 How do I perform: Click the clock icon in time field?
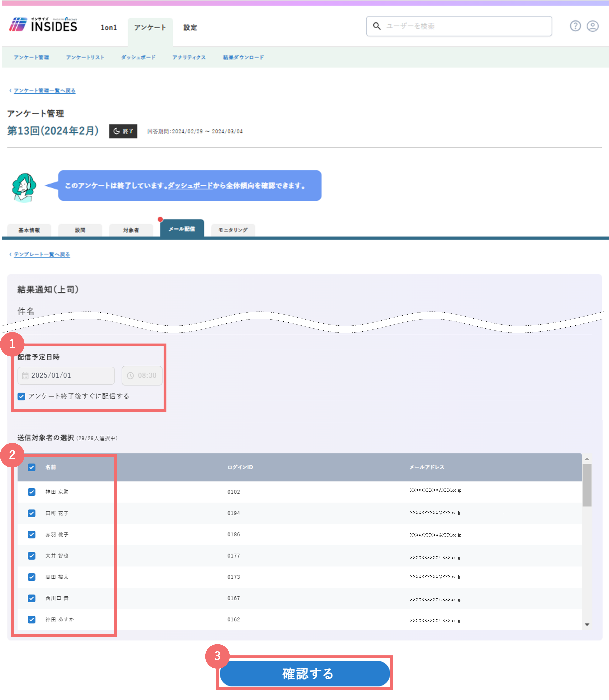[130, 376]
